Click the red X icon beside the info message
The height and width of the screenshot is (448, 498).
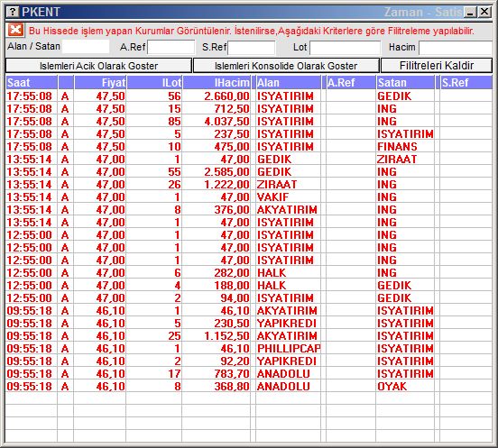[x=15, y=31]
